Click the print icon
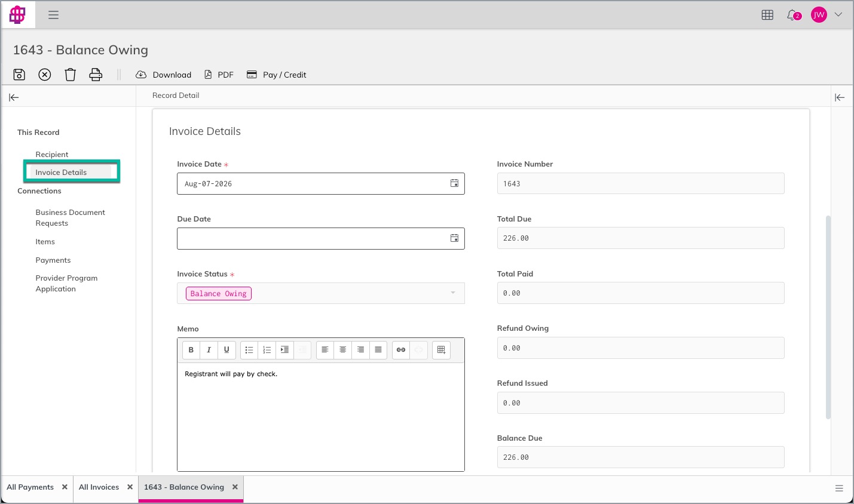 (x=96, y=75)
